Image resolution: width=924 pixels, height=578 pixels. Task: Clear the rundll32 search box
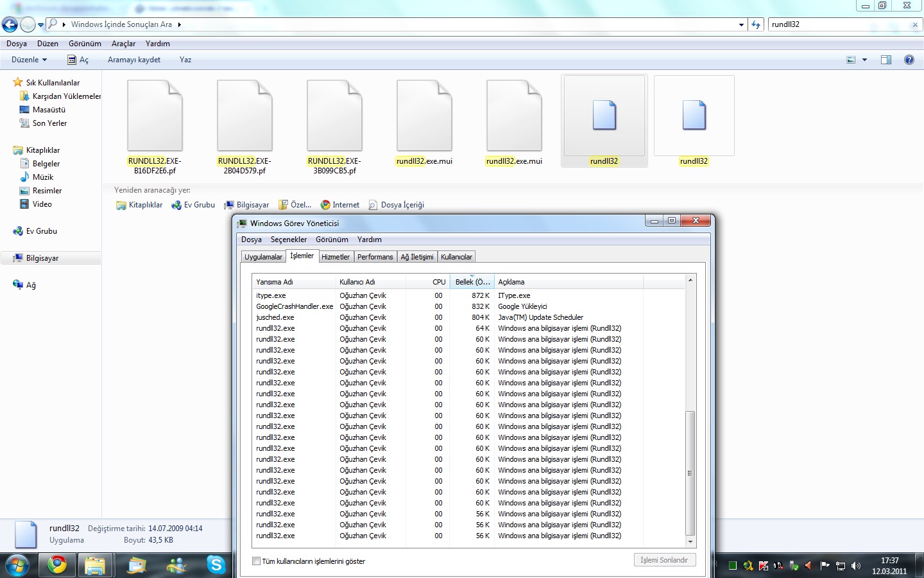pyautogui.click(x=915, y=25)
